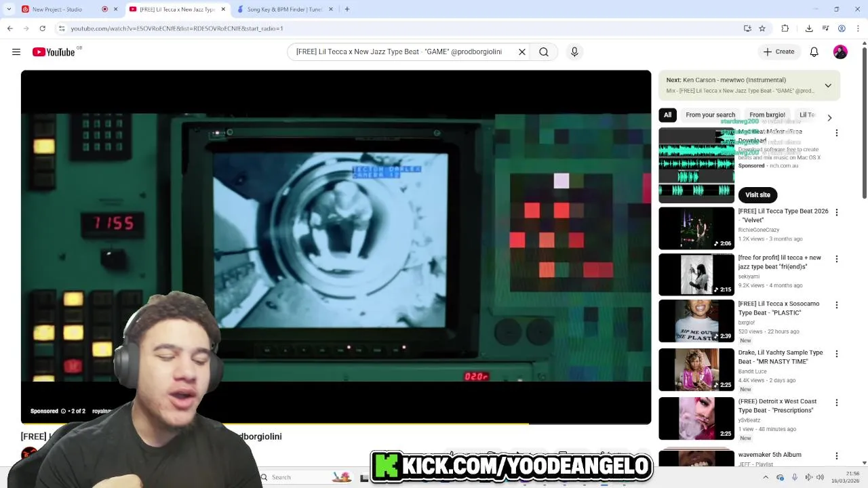Screen dimensions: 868x488
Task: Open the browser downloads icon
Action: point(809,28)
